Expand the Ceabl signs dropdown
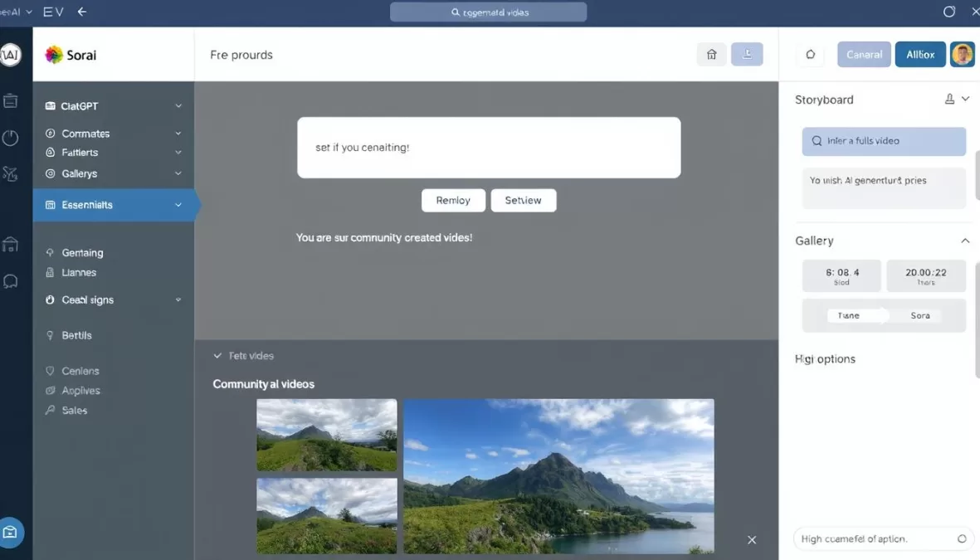Viewport: 980px width, 560px height. pyautogui.click(x=178, y=299)
